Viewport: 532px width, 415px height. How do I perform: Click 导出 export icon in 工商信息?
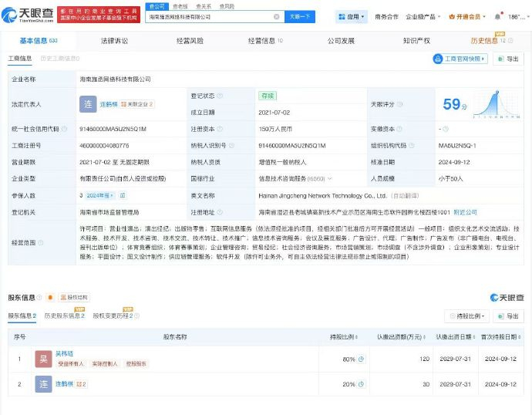508,59
